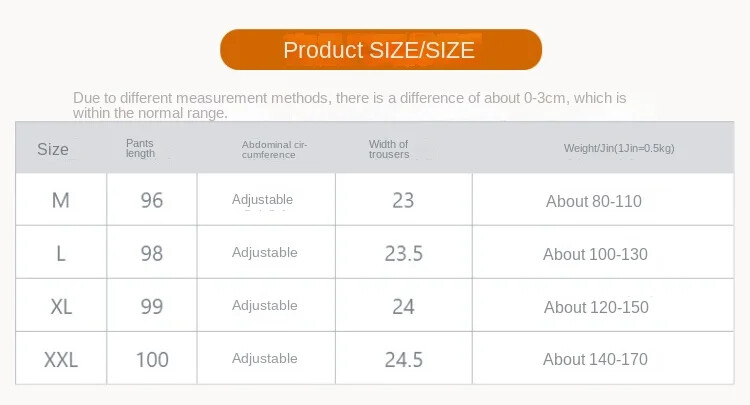Click the Pants length column header

click(x=141, y=149)
